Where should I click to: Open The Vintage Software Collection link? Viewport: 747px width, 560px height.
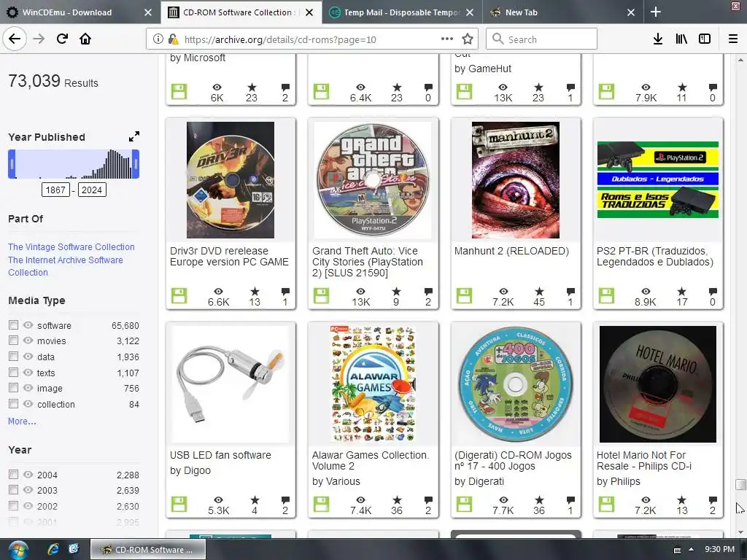point(71,246)
